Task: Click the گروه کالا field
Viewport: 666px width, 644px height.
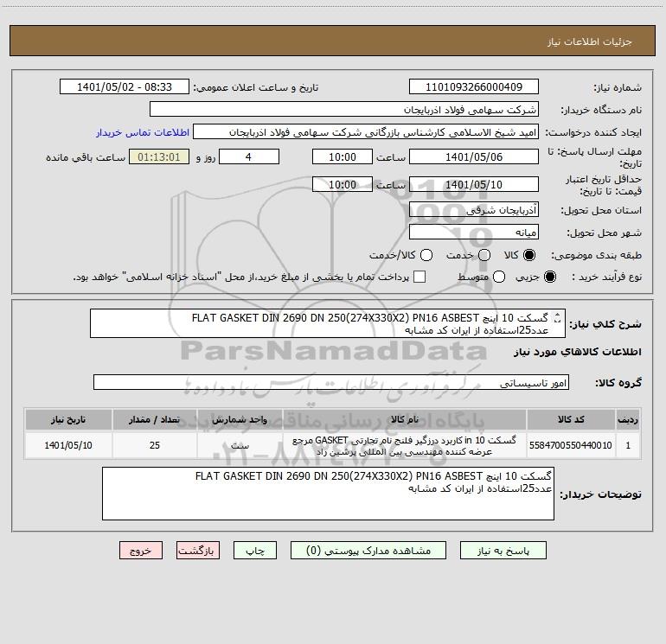Action: tap(331, 382)
